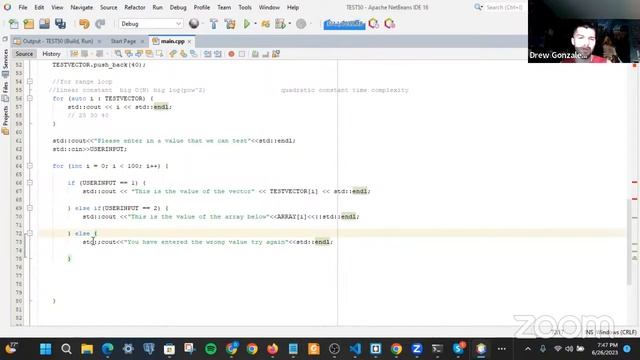Click the Redo arrow icon

point(100,24)
